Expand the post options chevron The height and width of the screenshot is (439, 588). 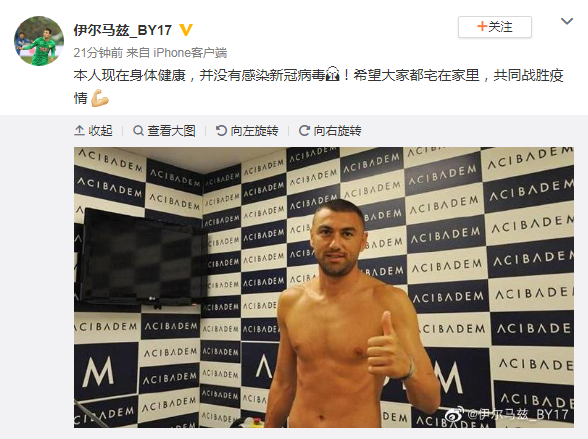(567, 21)
